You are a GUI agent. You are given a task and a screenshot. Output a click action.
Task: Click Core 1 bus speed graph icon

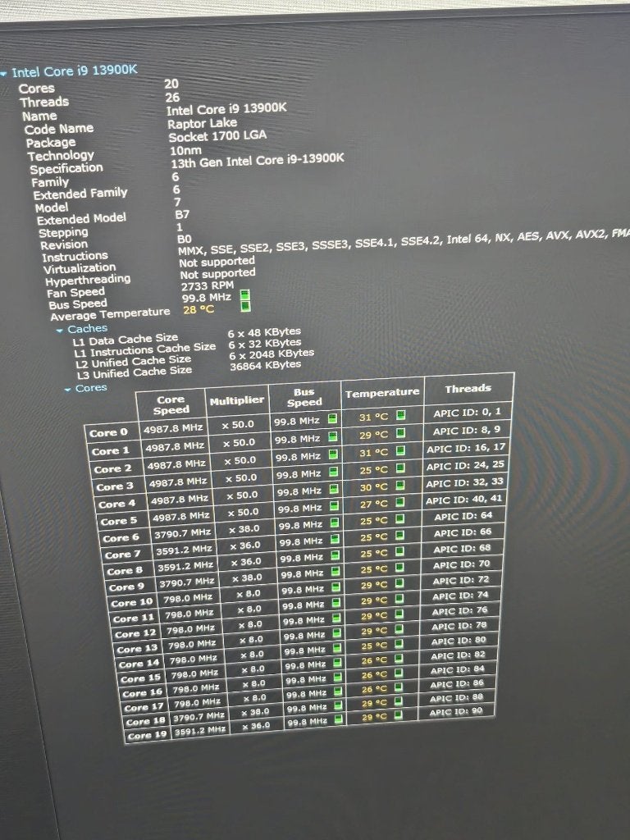tap(333, 436)
